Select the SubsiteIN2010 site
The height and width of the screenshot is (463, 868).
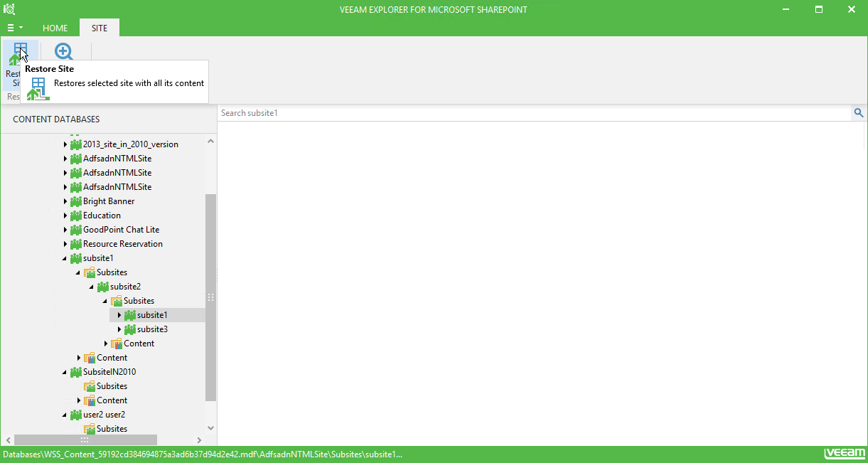click(109, 372)
